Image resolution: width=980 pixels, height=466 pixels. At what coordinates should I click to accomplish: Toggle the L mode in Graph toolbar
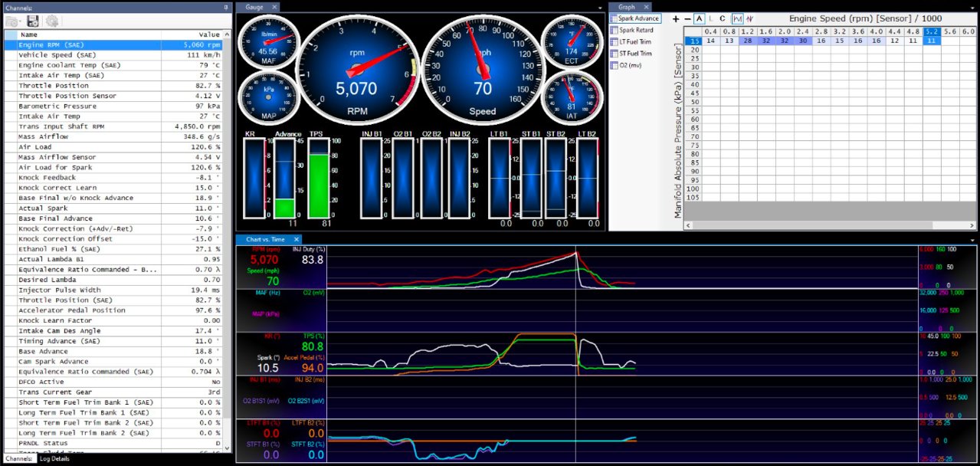click(711, 18)
